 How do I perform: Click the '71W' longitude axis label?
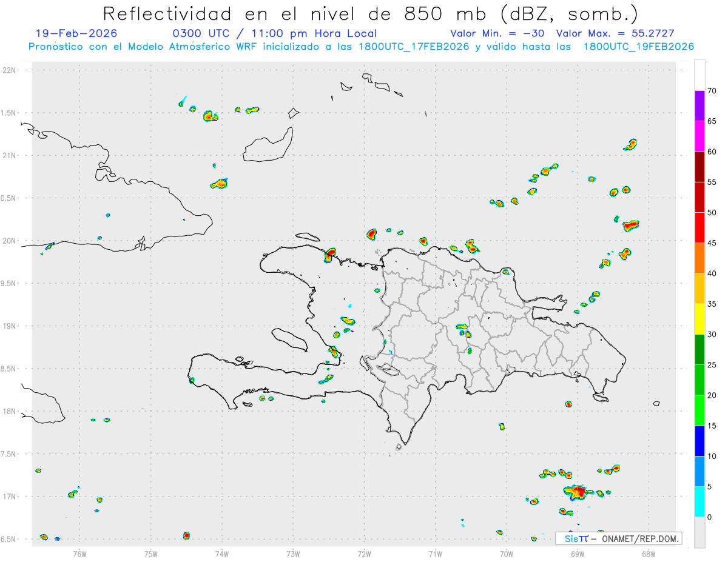435,554
